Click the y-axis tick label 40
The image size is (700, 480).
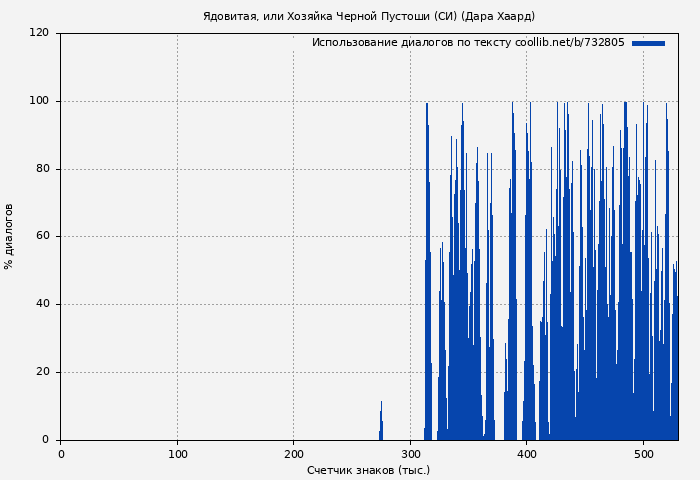point(42,304)
